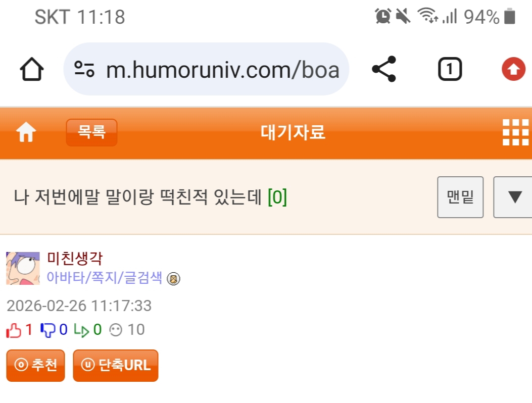This screenshot has width=532, height=403.
Task: Tap the blue thumbs-down dislike icon
Action: coord(47,330)
